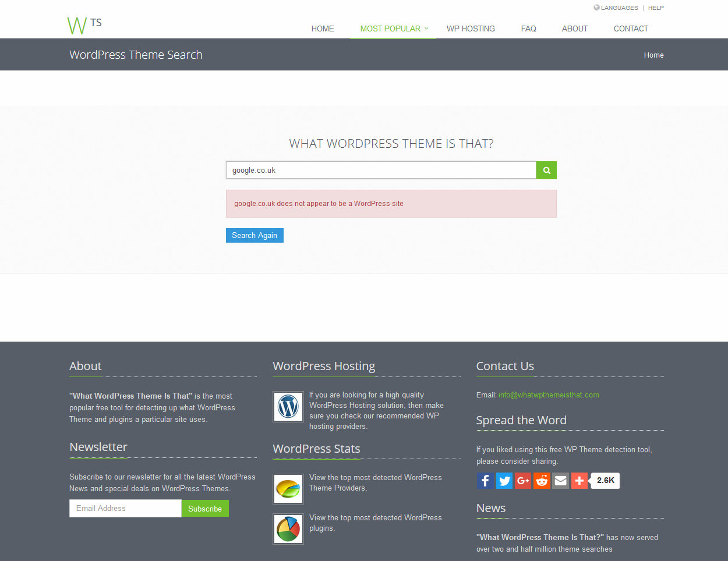Viewport: 728px width, 561px height.
Task: Click the theme URL search field
Action: [x=381, y=170]
